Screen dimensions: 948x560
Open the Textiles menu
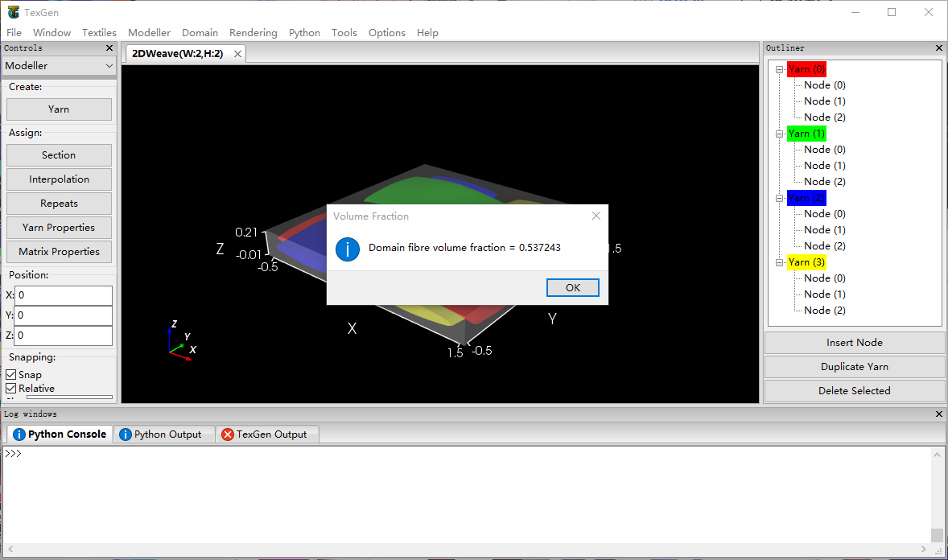99,33
